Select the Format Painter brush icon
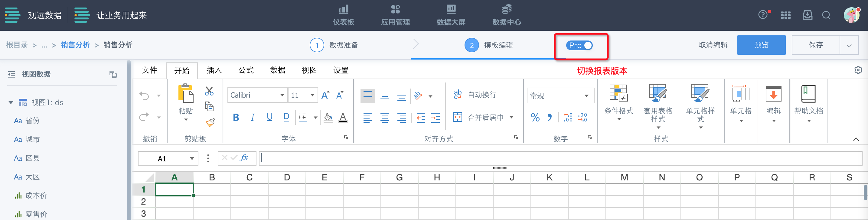This screenshot has height=220, width=868. tap(210, 122)
